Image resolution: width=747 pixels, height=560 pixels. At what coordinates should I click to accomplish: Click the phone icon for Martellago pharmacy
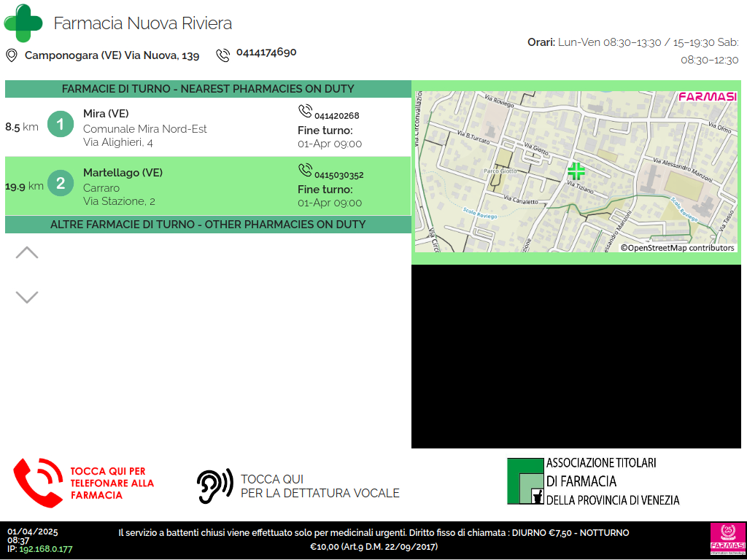[x=305, y=170]
